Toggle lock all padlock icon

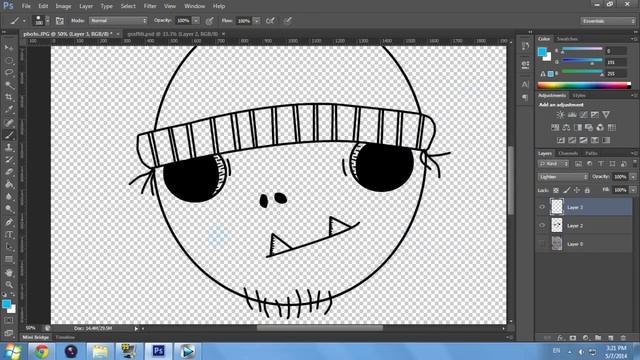click(587, 190)
